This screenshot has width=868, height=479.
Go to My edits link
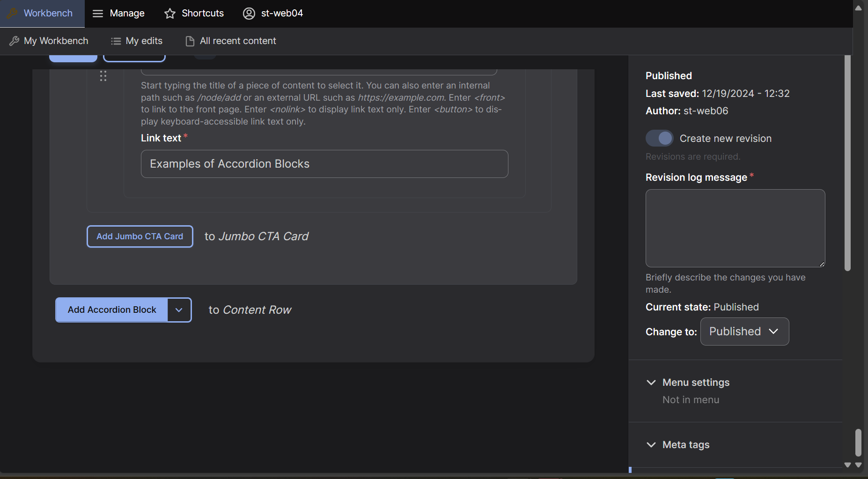137,41
